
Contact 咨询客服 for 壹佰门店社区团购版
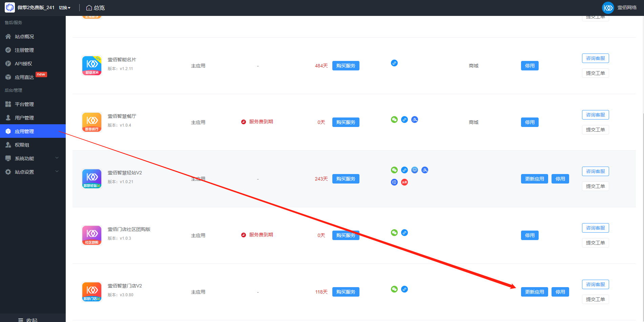595,228
